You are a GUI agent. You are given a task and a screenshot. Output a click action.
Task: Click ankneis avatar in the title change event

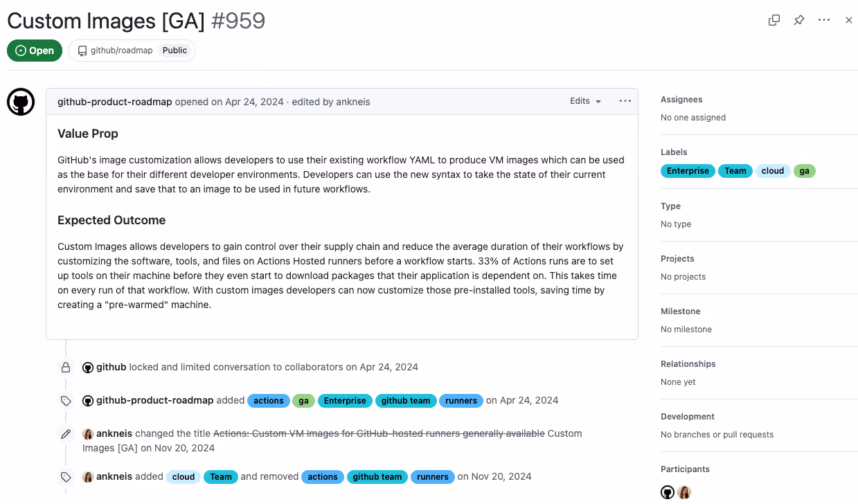(88, 433)
